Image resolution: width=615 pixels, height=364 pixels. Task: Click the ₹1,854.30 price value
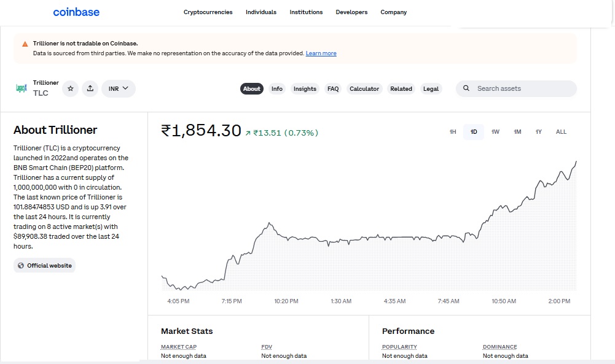(x=201, y=131)
